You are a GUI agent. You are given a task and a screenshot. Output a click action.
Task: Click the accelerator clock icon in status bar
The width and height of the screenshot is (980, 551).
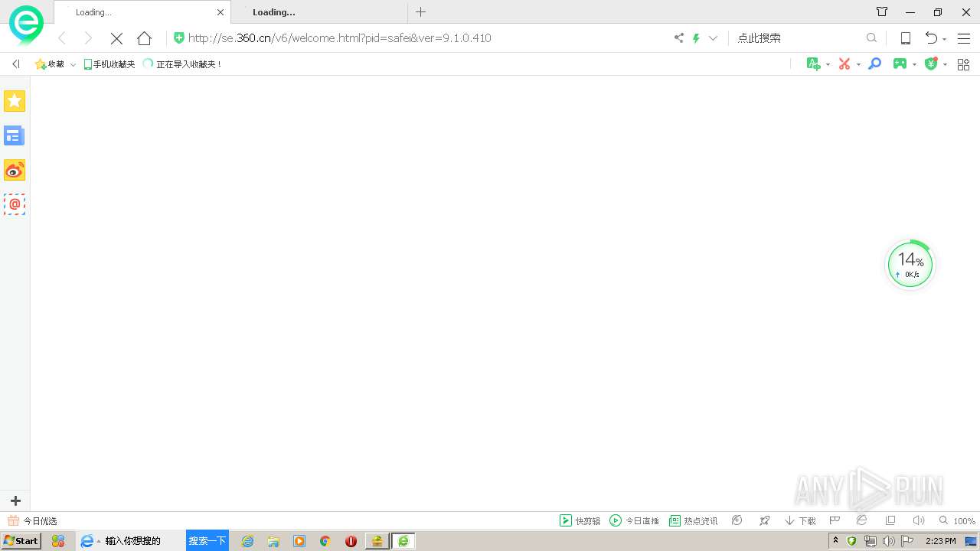[x=737, y=520]
